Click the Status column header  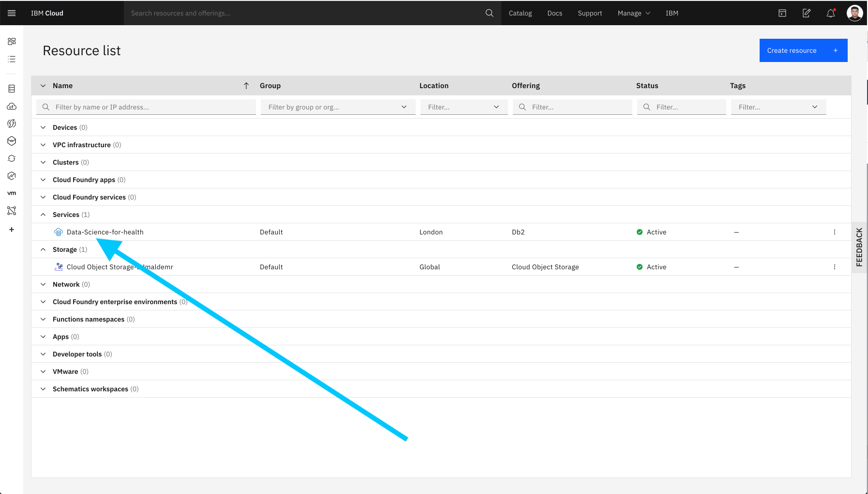click(647, 86)
